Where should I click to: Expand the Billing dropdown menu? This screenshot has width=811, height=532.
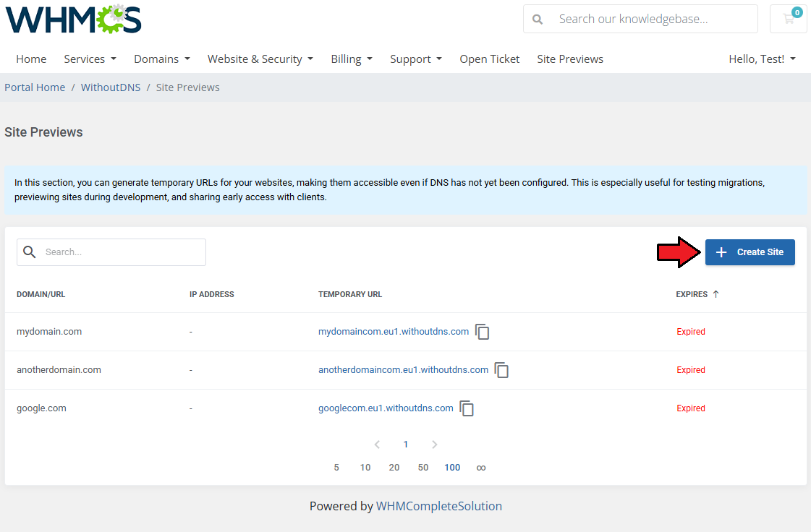point(352,59)
